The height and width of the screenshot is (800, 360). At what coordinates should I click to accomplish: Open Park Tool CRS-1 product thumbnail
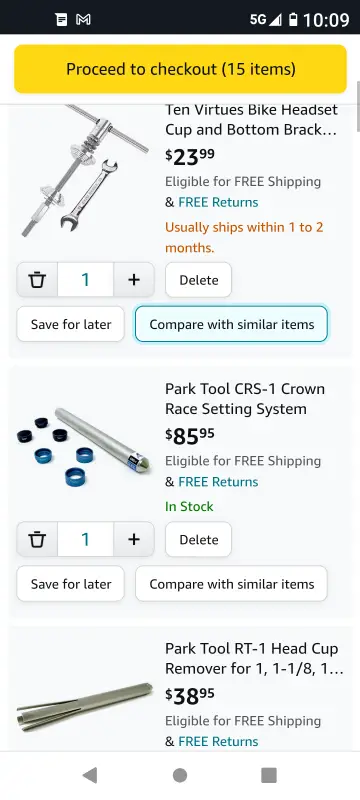[x=84, y=446]
